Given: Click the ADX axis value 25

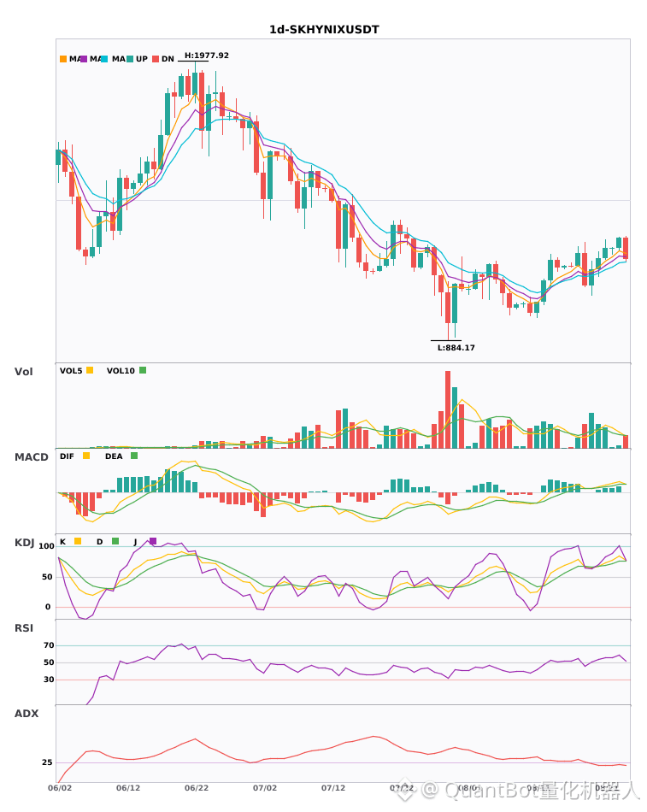Looking at the screenshot, I should (47, 762).
